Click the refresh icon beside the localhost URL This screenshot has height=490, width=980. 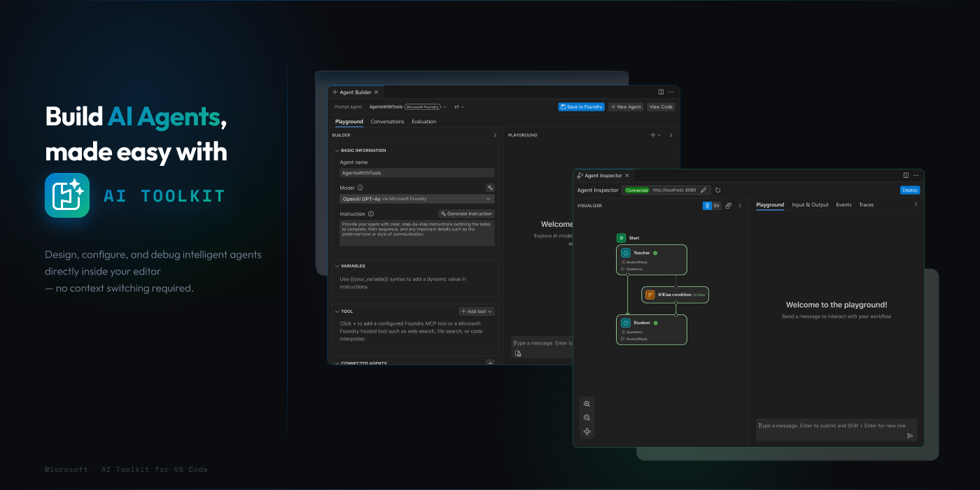(x=717, y=190)
